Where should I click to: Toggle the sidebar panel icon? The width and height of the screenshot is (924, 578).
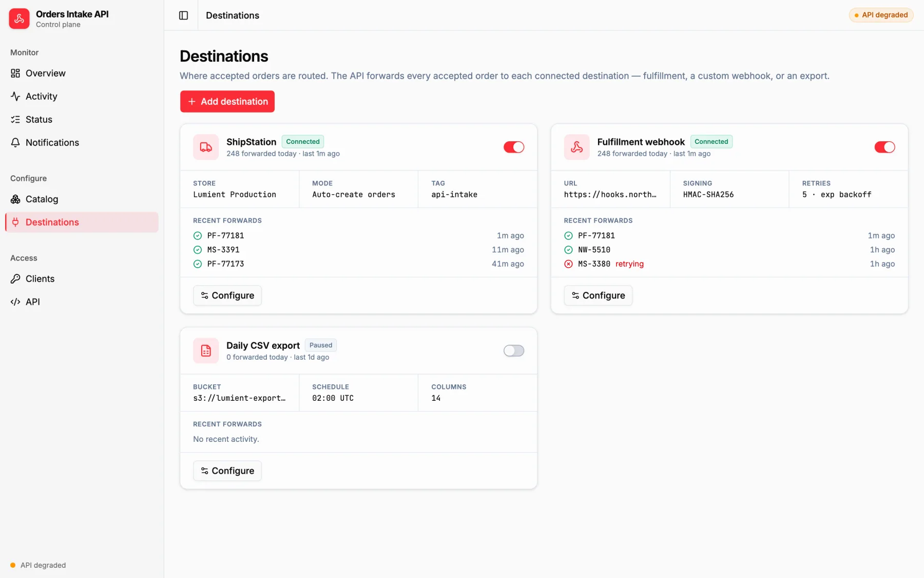(183, 15)
